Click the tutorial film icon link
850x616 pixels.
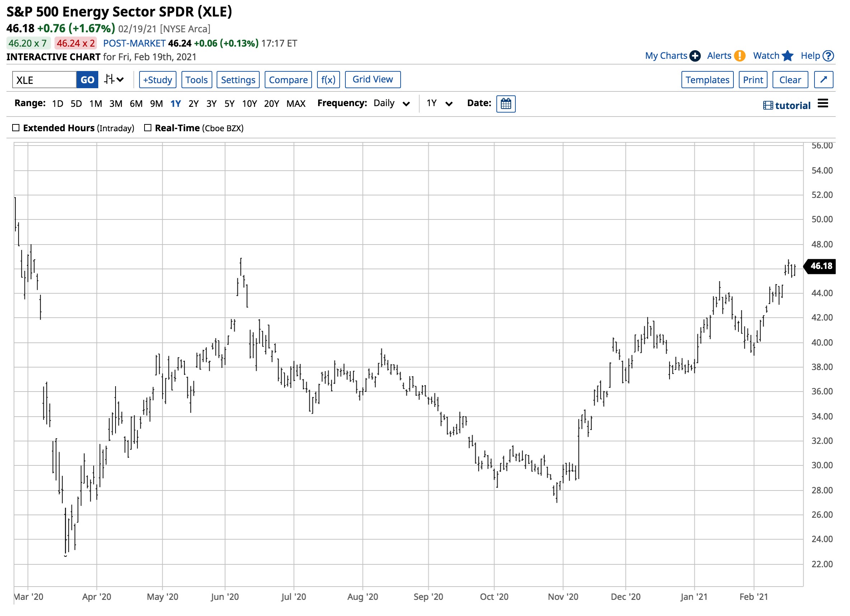(x=768, y=106)
